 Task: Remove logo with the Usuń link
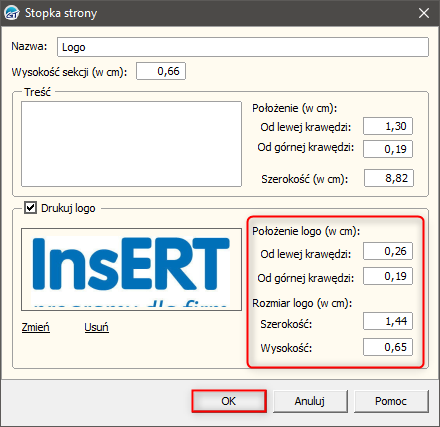click(96, 327)
